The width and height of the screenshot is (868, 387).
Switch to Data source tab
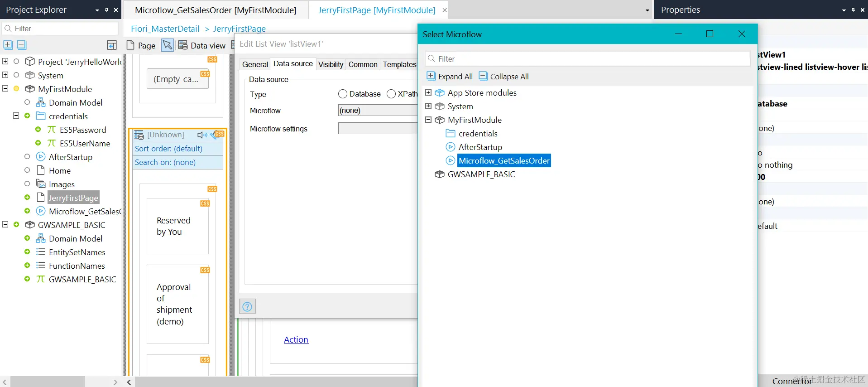pyautogui.click(x=293, y=64)
